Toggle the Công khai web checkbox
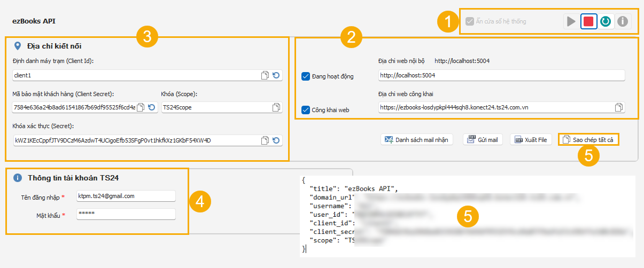 [306, 110]
